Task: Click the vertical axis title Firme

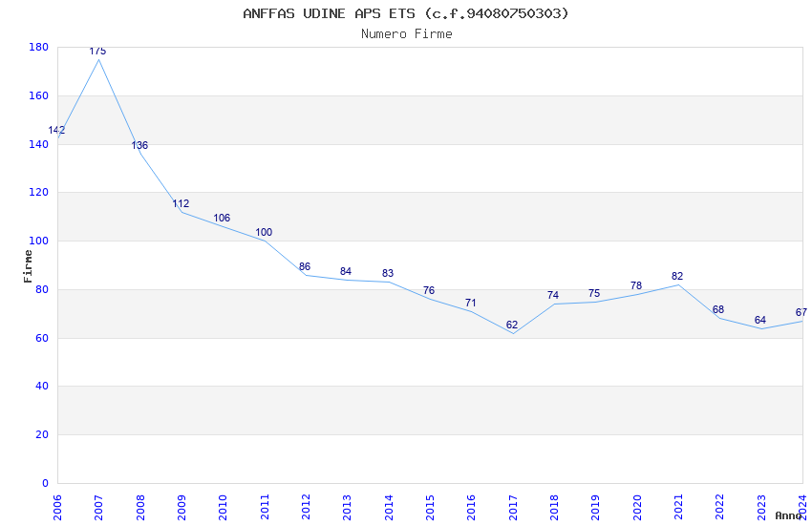Action: tap(28, 266)
